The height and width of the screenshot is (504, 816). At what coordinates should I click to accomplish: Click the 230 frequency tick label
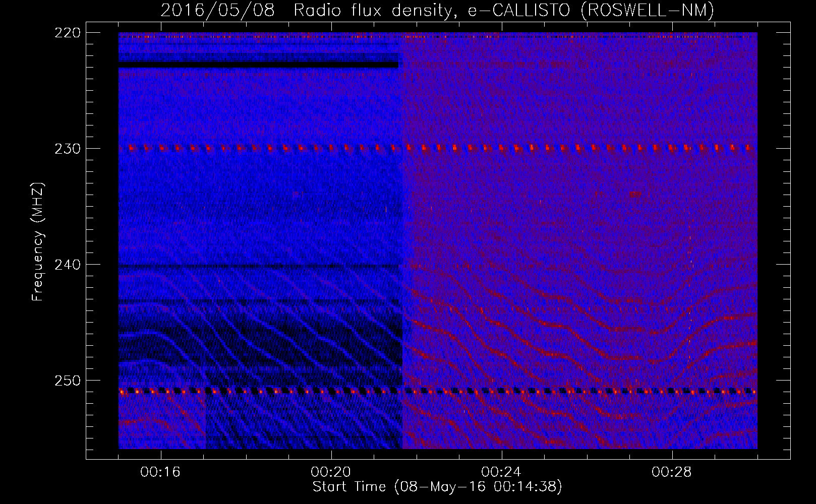click(x=67, y=149)
